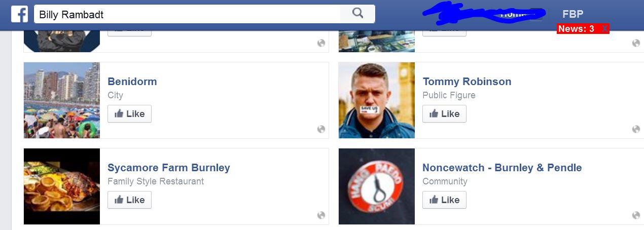Like the Benidorm page
Screen dimensions: 644x230
tap(129, 114)
